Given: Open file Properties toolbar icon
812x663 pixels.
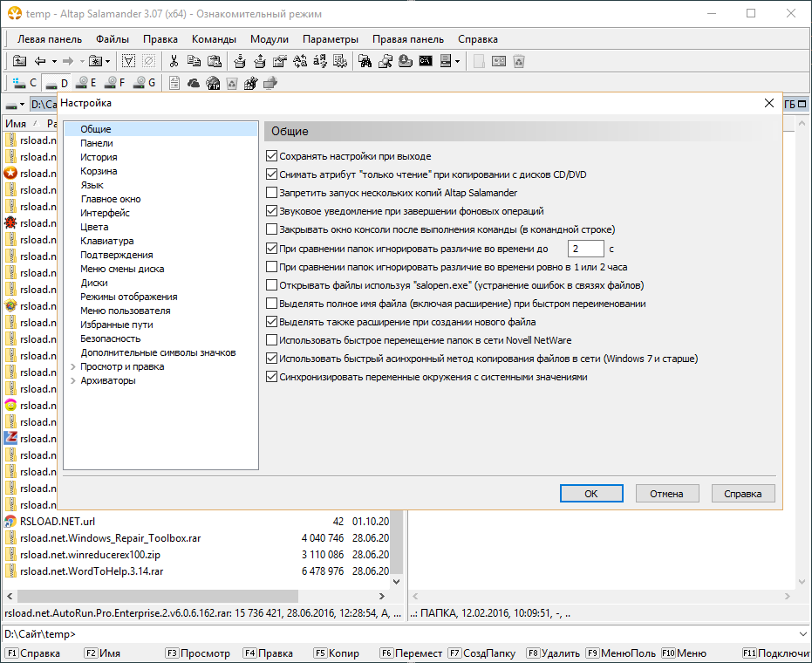Looking at the screenshot, I should (280, 61).
